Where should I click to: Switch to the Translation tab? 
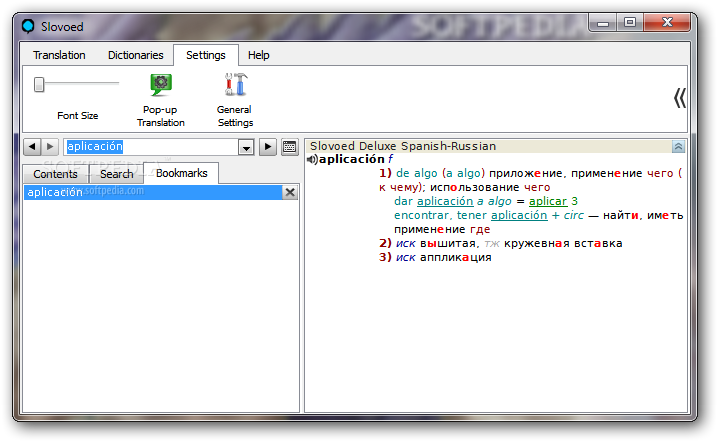(59, 55)
